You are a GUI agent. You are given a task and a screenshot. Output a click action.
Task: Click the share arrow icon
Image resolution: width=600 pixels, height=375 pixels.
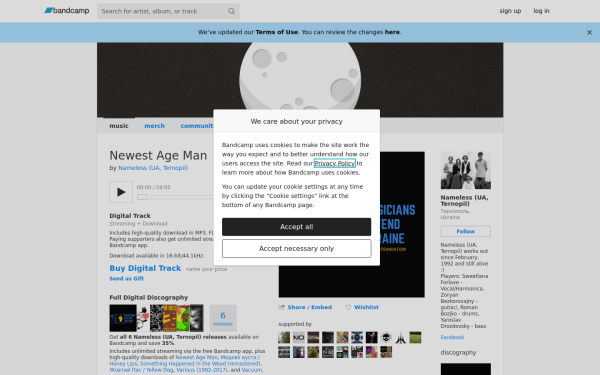click(x=282, y=307)
